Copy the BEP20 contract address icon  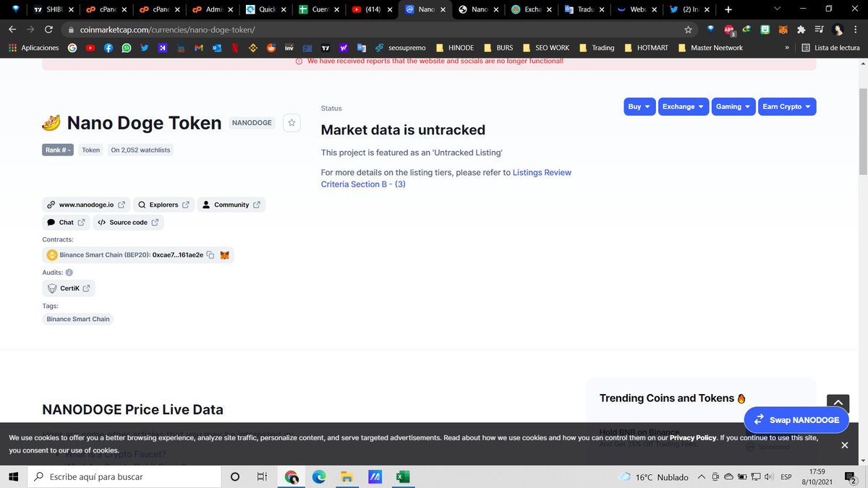click(x=210, y=255)
